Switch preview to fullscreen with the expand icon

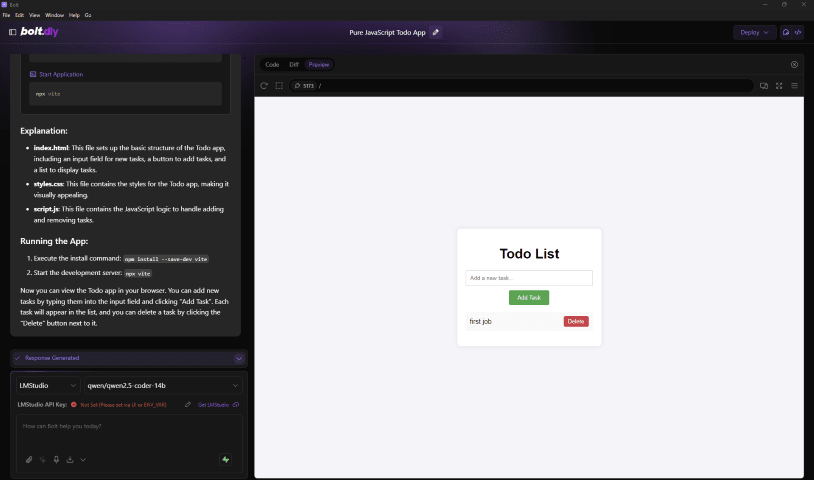pyautogui.click(x=779, y=86)
